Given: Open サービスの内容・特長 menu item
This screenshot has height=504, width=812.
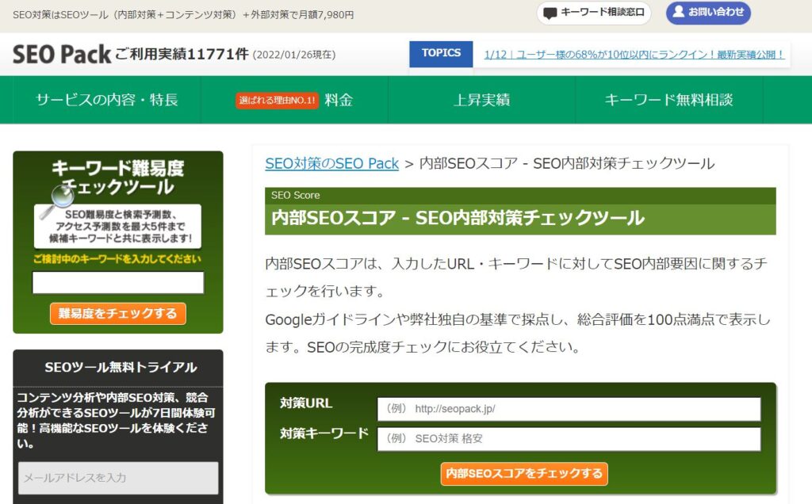Looking at the screenshot, I should click(107, 100).
